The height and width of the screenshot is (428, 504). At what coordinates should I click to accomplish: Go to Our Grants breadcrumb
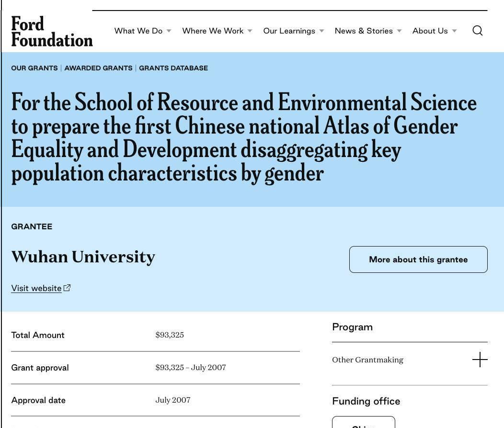(x=34, y=68)
